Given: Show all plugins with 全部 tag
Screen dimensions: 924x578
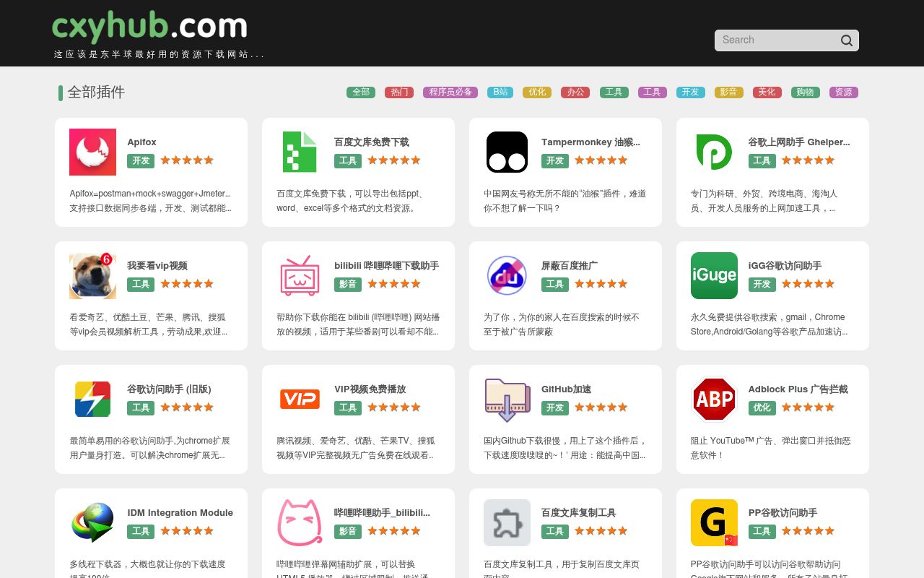Looking at the screenshot, I should [361, 92].
